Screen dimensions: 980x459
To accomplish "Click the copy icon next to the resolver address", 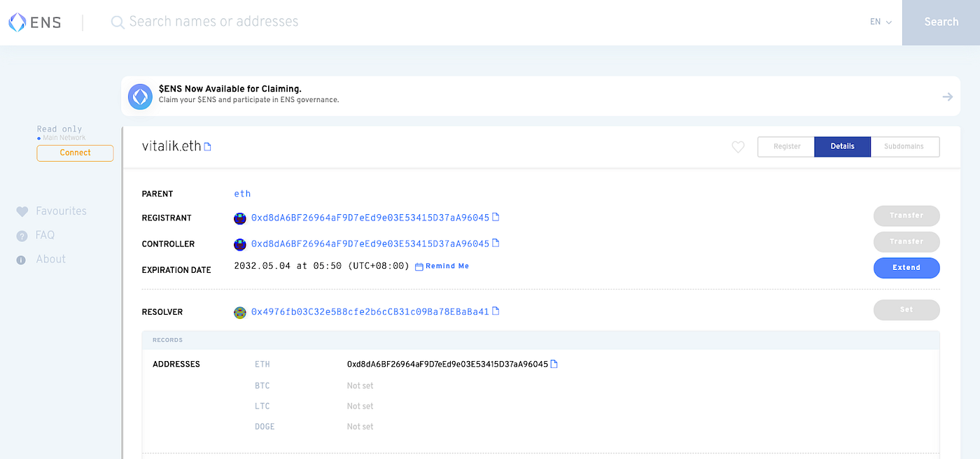I will pyautogui.click(x=497, y=311).
